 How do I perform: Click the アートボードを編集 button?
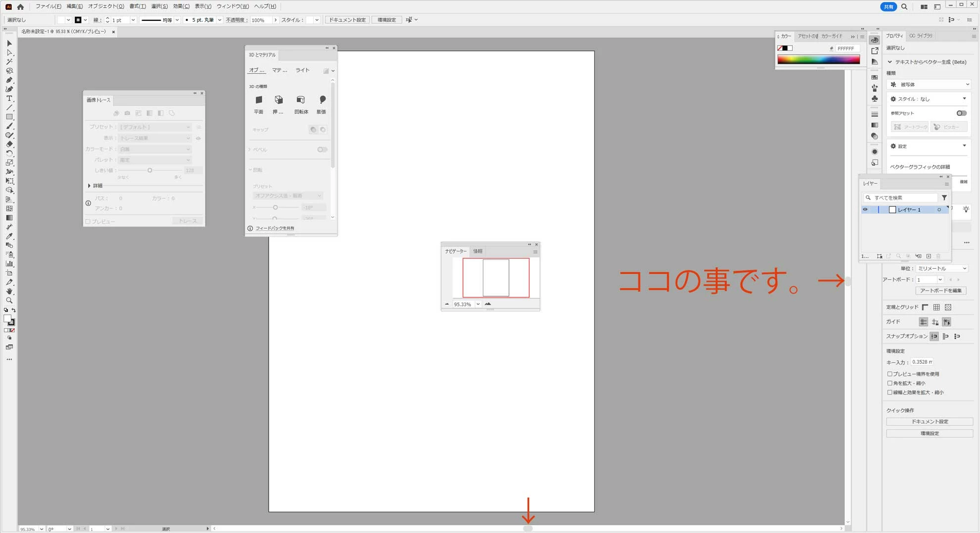coord(941,291)
